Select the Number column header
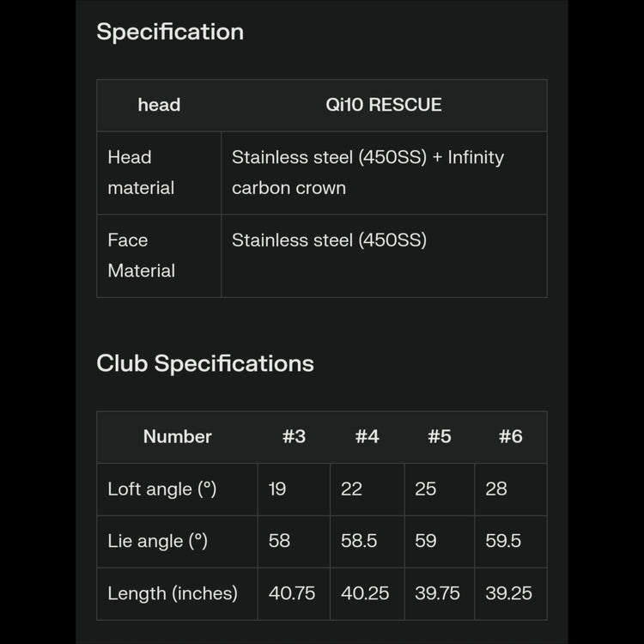The width and height of the screenshot is (644, 644). click(x=177, y=436)
